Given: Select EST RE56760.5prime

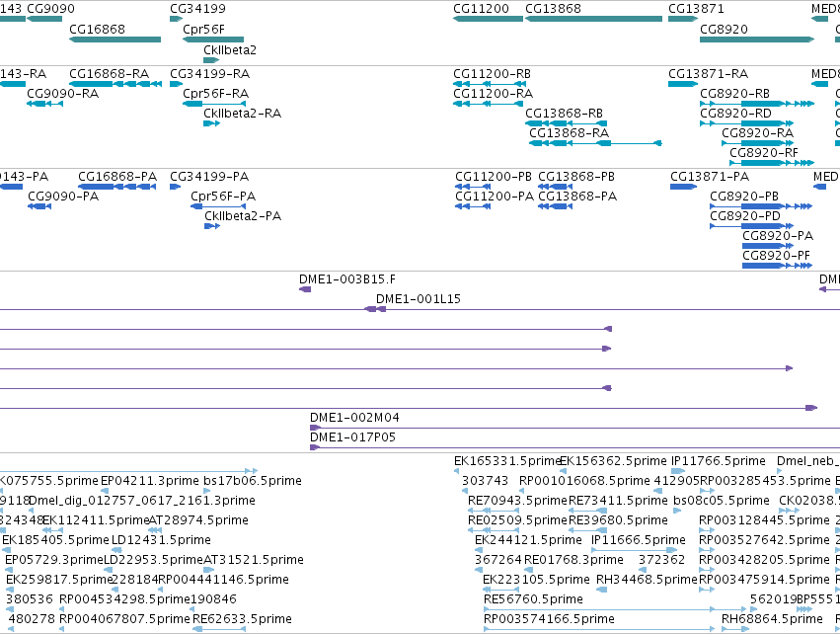Looking at the screenshot, I should point(533,599).
